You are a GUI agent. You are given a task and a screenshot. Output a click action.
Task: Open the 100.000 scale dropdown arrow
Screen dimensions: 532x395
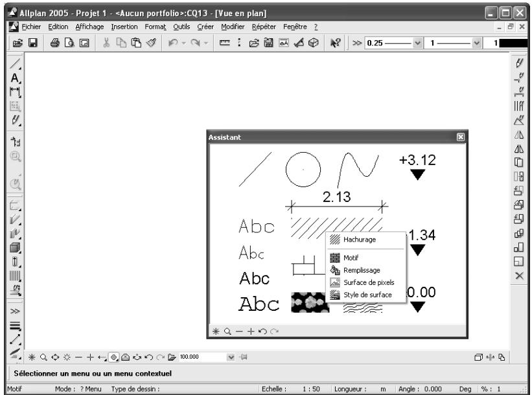pos(231,357)
